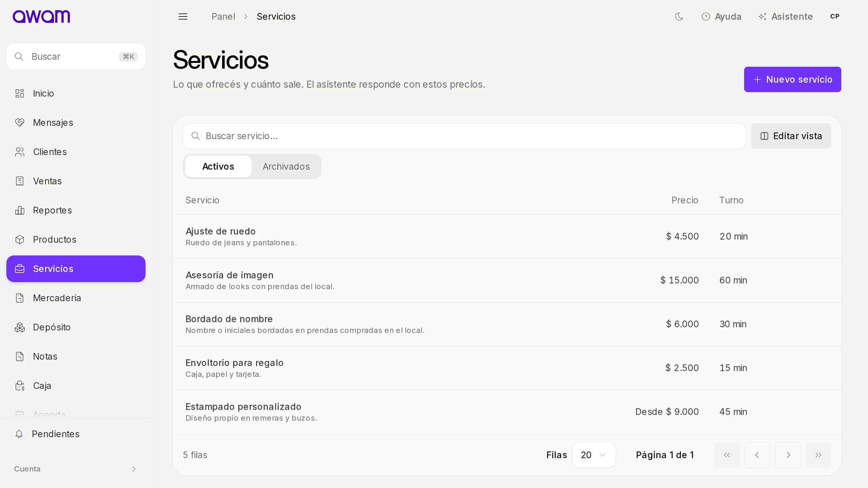Click the Servicios briefcase icon
The height and width of the screenshot is (488, 868).
point(20,268)
